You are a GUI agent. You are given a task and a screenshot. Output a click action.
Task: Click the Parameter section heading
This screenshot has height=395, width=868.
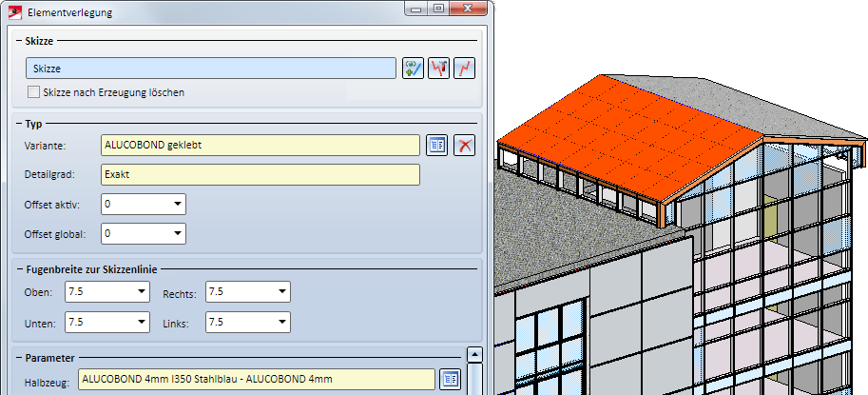point(49,358)
